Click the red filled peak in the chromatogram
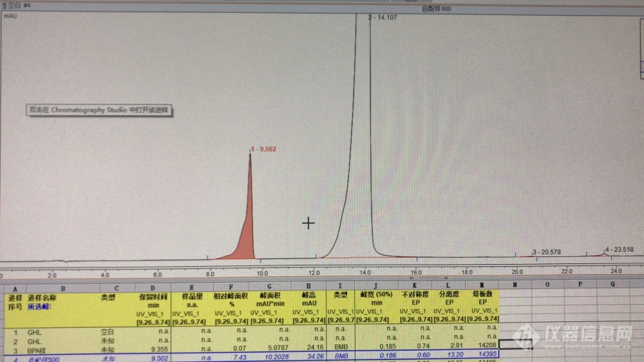 [x=247, y=229]
